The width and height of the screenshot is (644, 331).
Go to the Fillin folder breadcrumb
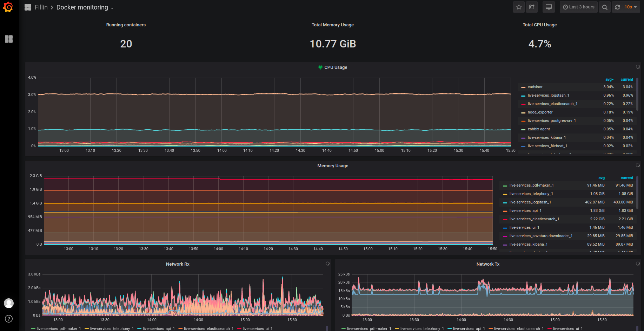[x=41, y=7]
